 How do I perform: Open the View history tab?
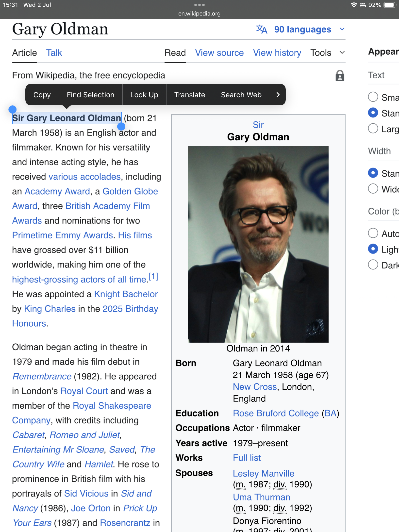[277, 53]
